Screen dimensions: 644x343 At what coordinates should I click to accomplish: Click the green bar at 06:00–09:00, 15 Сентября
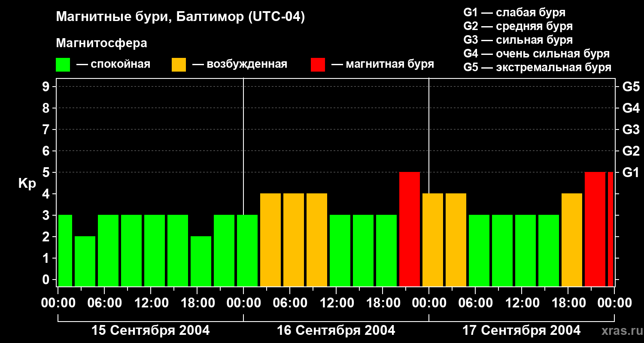pyautogui.click(x=108, y=251)
